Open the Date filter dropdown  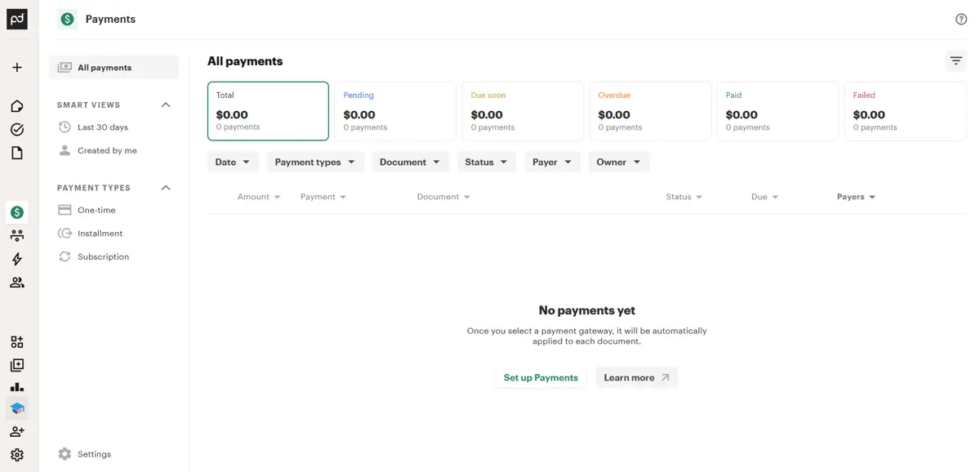coord(233,162)
